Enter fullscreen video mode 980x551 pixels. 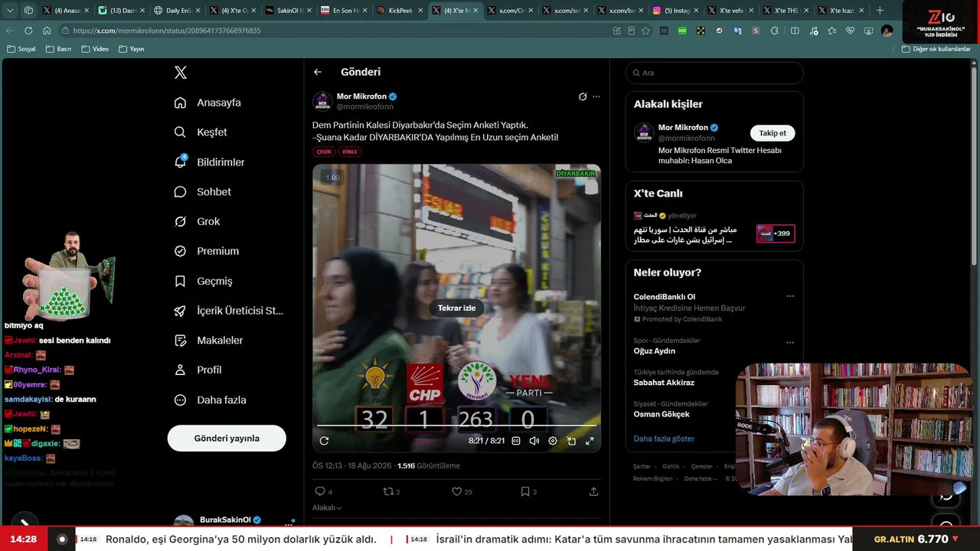click(x=590, y=441)
